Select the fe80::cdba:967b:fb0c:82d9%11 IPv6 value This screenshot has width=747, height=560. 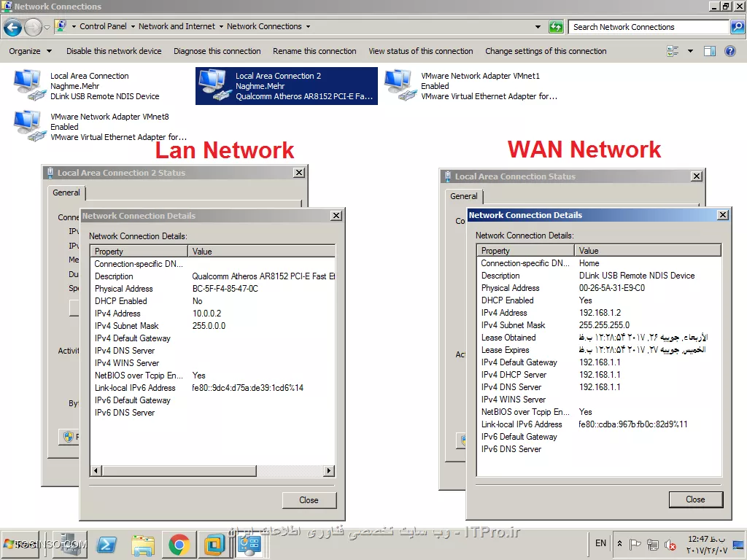click(632, 424)
